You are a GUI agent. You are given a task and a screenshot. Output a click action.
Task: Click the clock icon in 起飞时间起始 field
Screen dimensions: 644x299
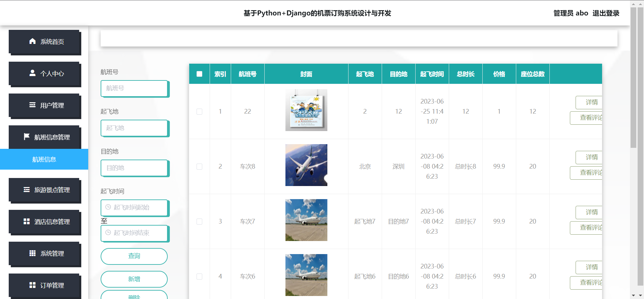tap(108, 207)
